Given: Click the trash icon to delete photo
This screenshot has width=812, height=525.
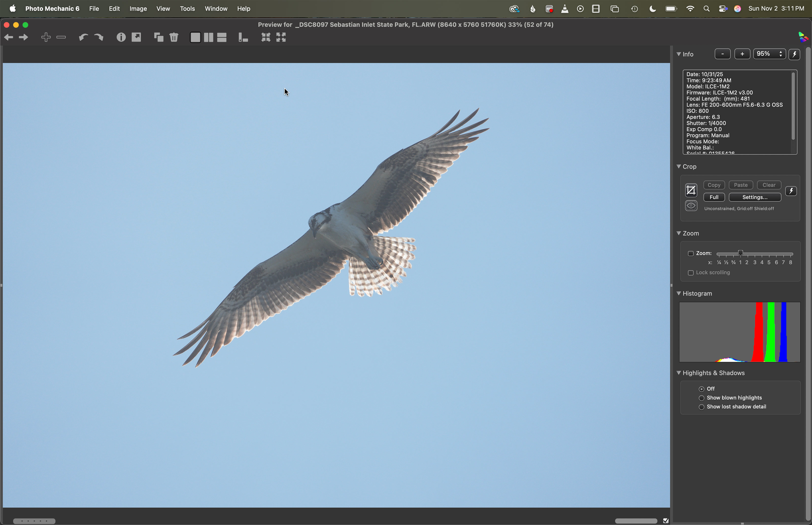Looking at the screenshot, I should [174, 37].
